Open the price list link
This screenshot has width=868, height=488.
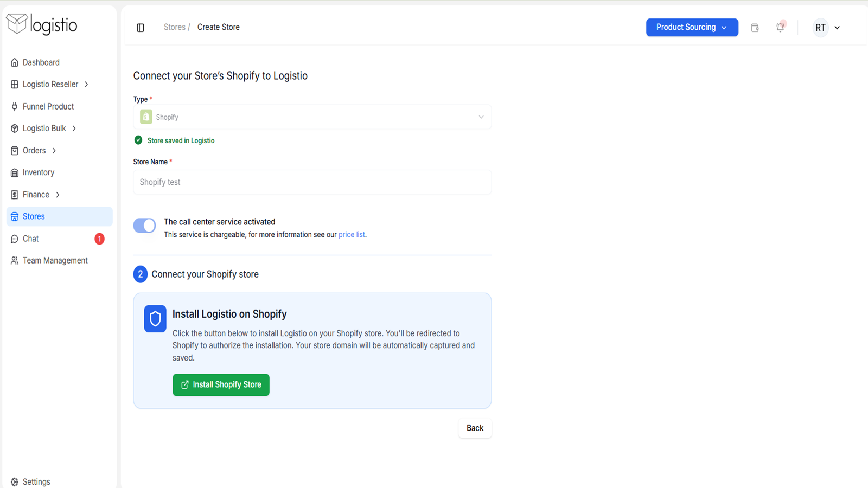click(352, 235)
